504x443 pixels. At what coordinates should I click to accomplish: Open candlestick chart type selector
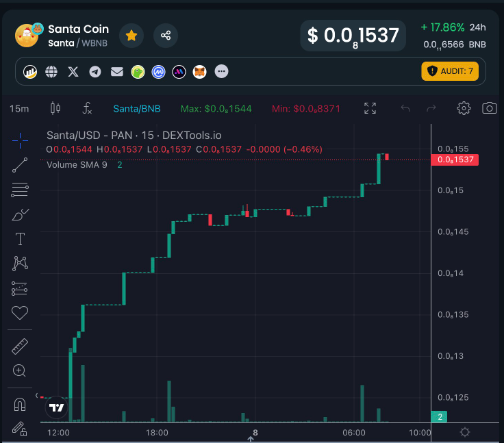click(55, 108)
